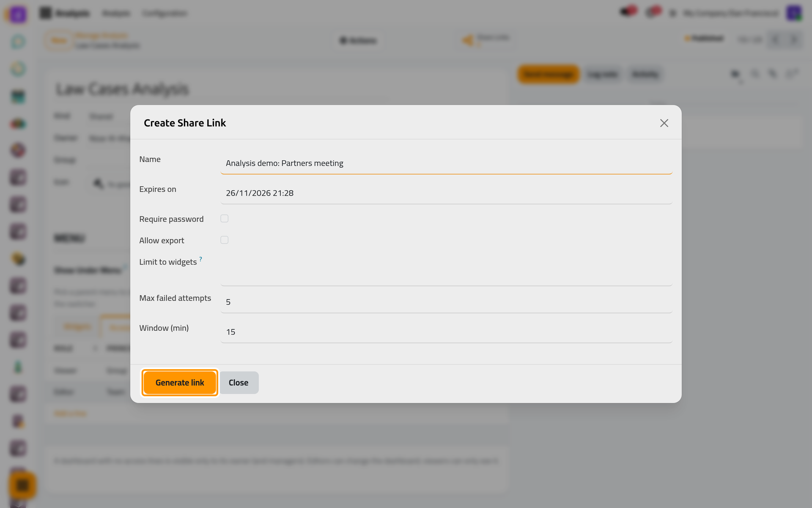812x508 pixels.
Task: Click the Close button in dialog footer
Action: click(x=239, y=383)
